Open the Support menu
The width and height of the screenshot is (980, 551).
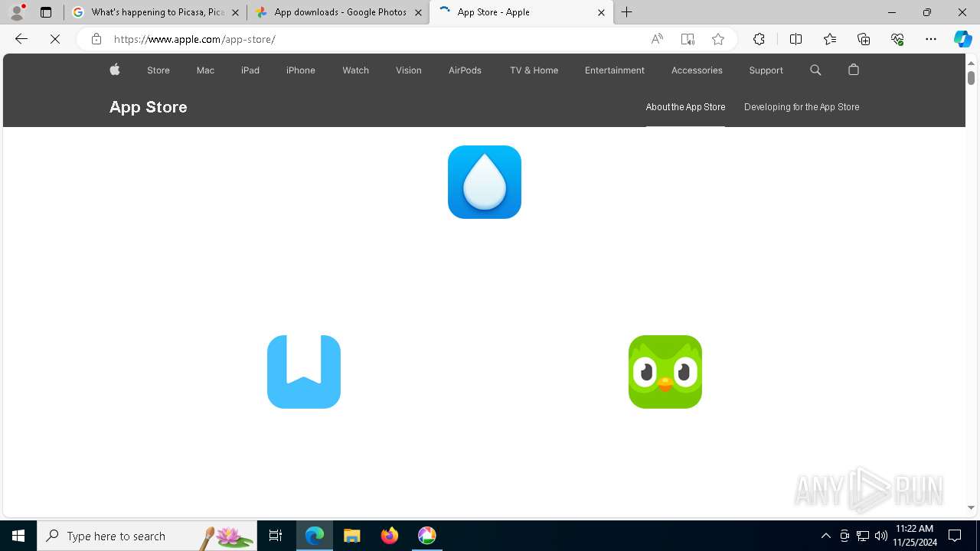click(766, 70)
